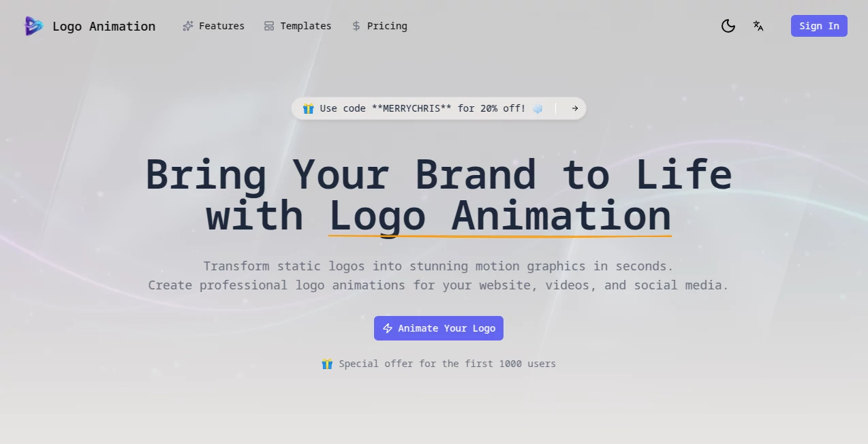Click the snowflake emoji in the discount banner
This screenshot has width=868, height=444.
(538, 108)
